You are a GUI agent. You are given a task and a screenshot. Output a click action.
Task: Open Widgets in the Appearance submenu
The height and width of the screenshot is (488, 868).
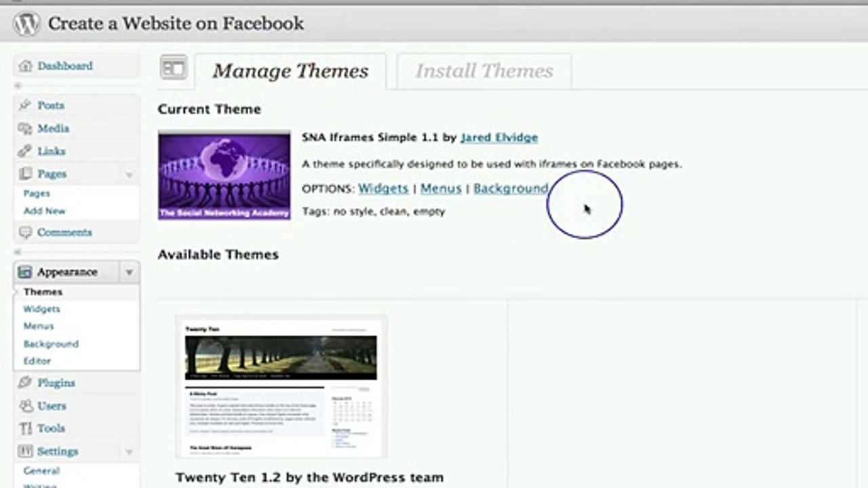coord(41,309)
